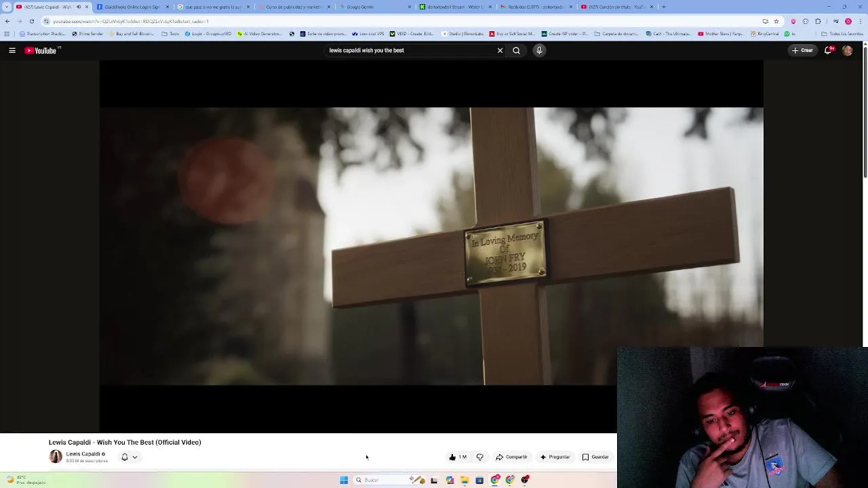Click the Crear button

802,50
